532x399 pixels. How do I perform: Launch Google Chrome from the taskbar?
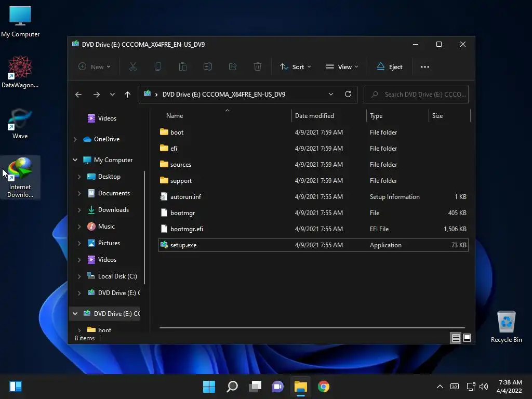324,387
